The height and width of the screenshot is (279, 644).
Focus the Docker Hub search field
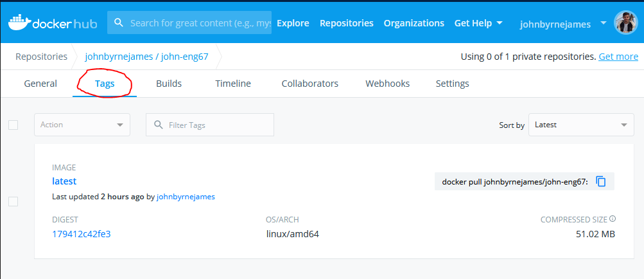click(189, 22)
